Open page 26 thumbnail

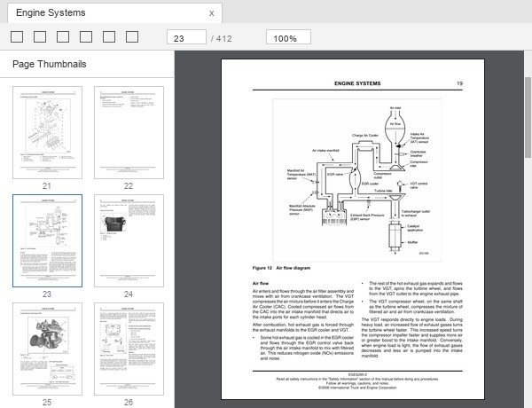129,349
